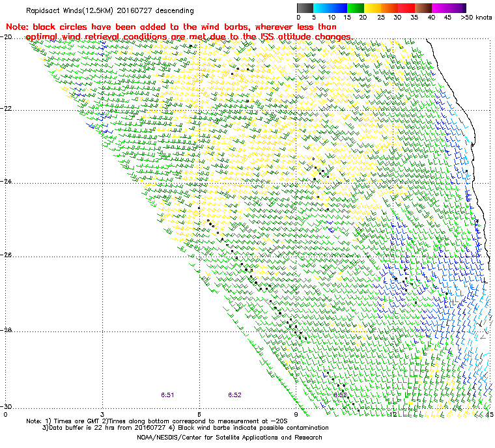Click the red note line starting 'optimal wind retrieval'

(190, 37)
